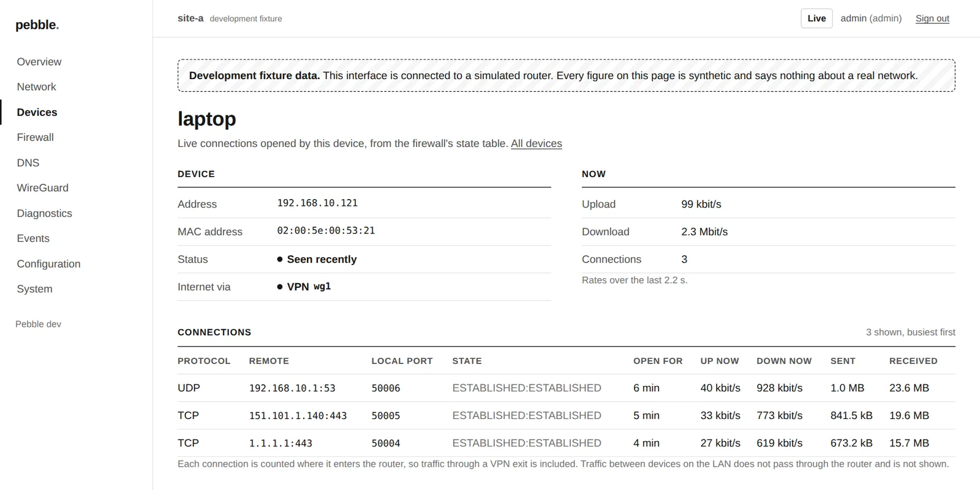Click local port 50004

pos(386,443)
